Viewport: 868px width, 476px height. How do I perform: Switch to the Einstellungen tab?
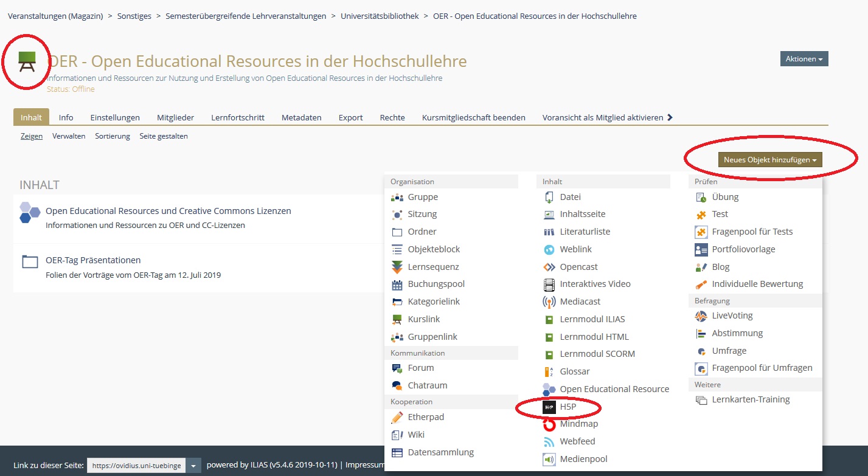pyautogui.click(x=115, y=117)
